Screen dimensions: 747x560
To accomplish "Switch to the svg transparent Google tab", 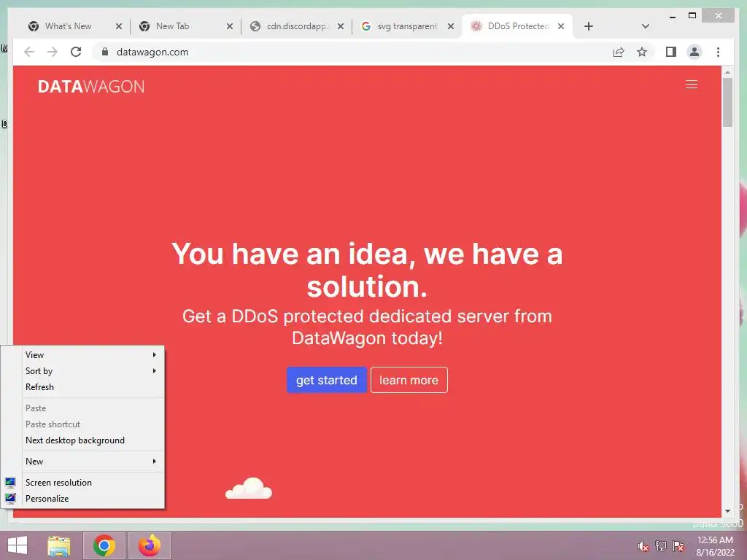I will pyautogui.click(x=406, y=26).
